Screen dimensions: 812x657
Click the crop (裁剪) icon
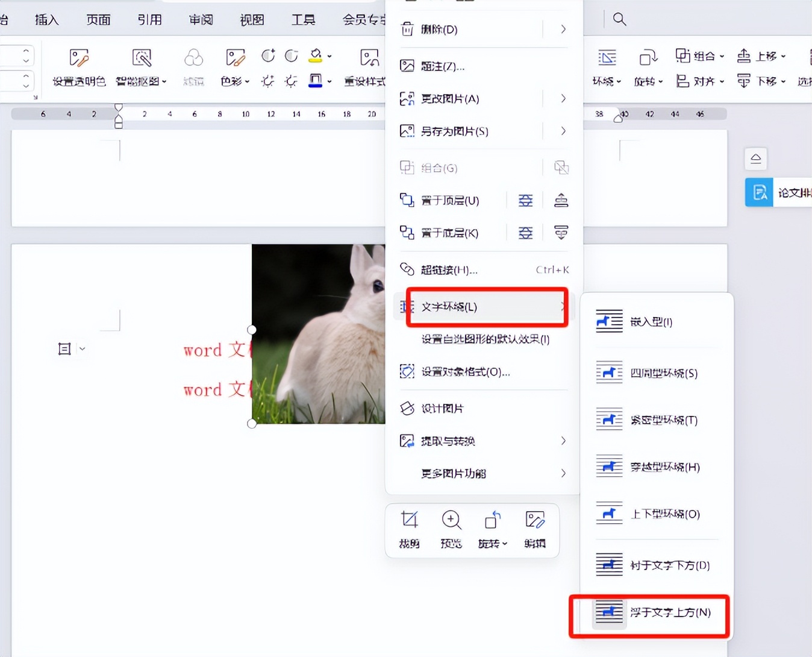click(409, 521)
